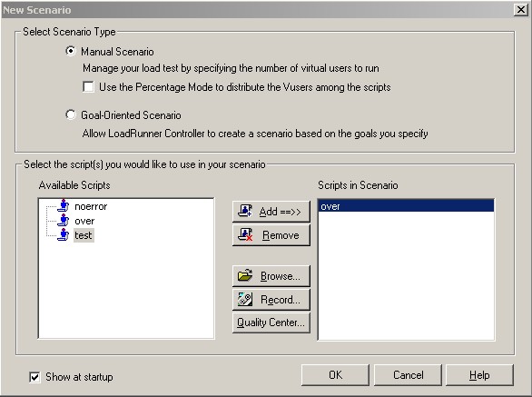Click the test script Vuser icon

[64, 234]
